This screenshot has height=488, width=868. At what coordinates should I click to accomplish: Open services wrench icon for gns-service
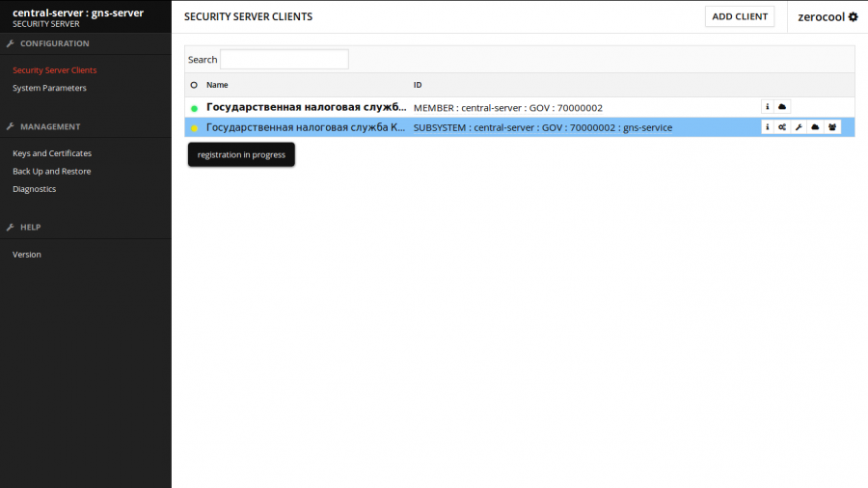pyautogui.click(x=799, y=127)
